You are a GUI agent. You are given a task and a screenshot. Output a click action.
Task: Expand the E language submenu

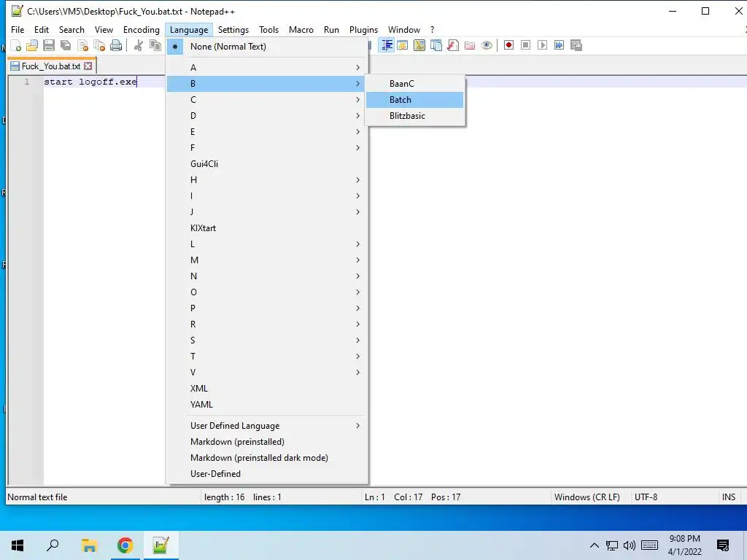[267, 132]
